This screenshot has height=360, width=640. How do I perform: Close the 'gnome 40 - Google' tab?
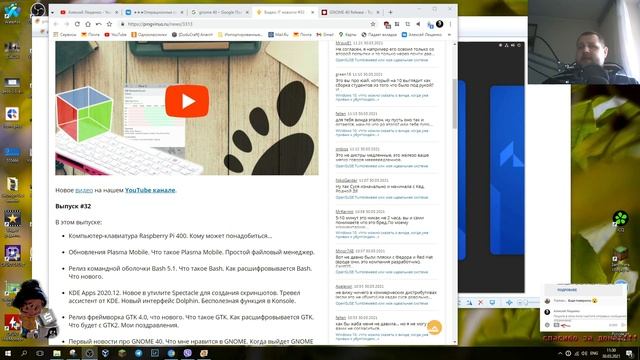[x=247, y=12]
